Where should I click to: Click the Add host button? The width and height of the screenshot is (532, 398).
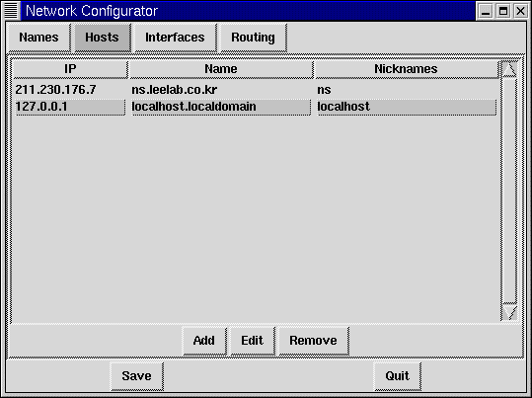click(x=204, y=341)
